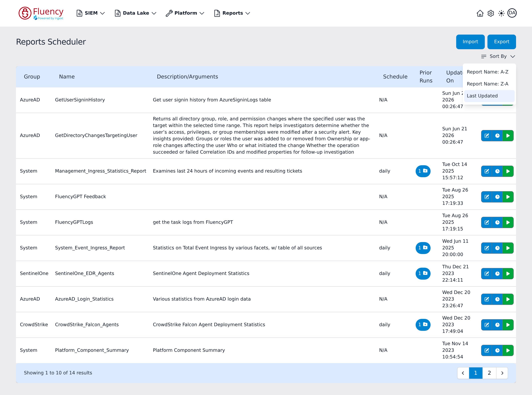Select page 1 in pagination
Viewport: 532px width, 395px height.
(476, 373)
